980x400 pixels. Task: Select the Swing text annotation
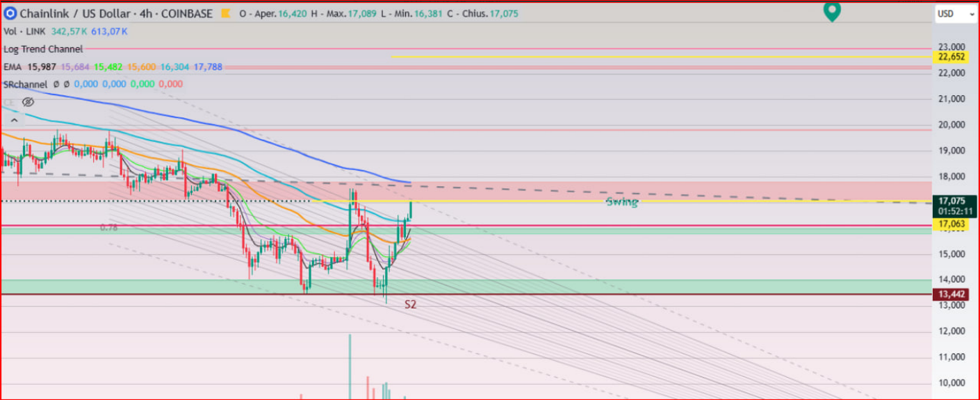pyautogui.click(x=621, y=202)
